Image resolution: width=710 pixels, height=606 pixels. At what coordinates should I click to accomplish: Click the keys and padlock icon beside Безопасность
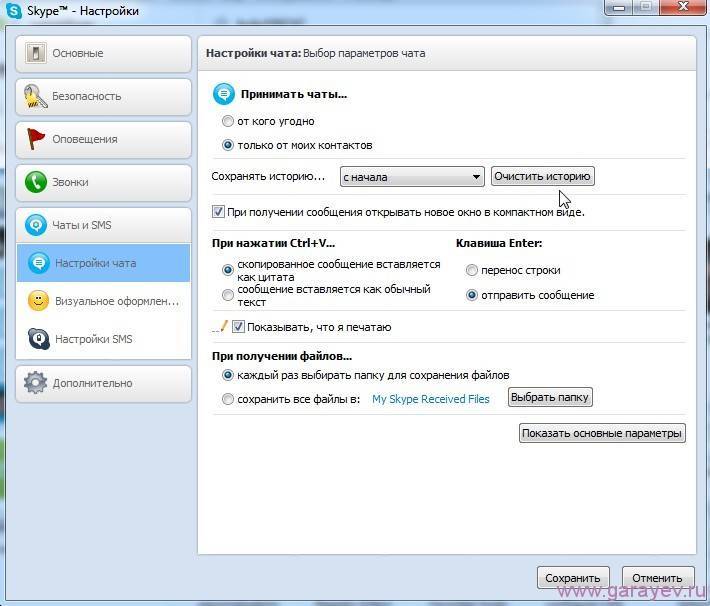tap(35, 96)
